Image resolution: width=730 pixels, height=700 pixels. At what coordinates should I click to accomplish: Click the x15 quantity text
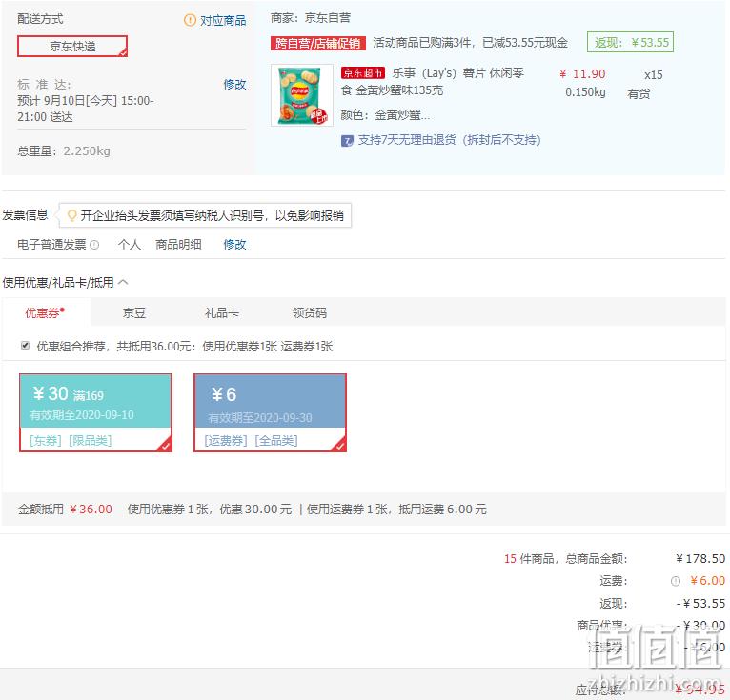pos(653,75)
